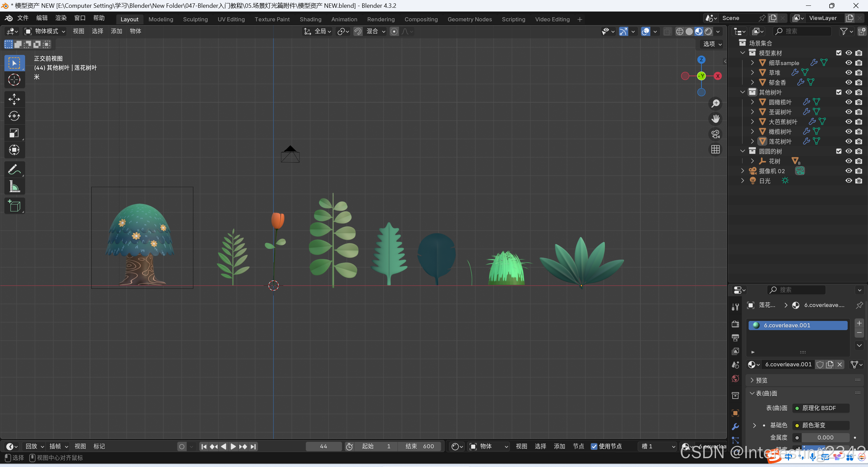The height and width of the screenshot is (467, 868).
Task: Open the Modifiers wrench properties tab
Action: 735,427
